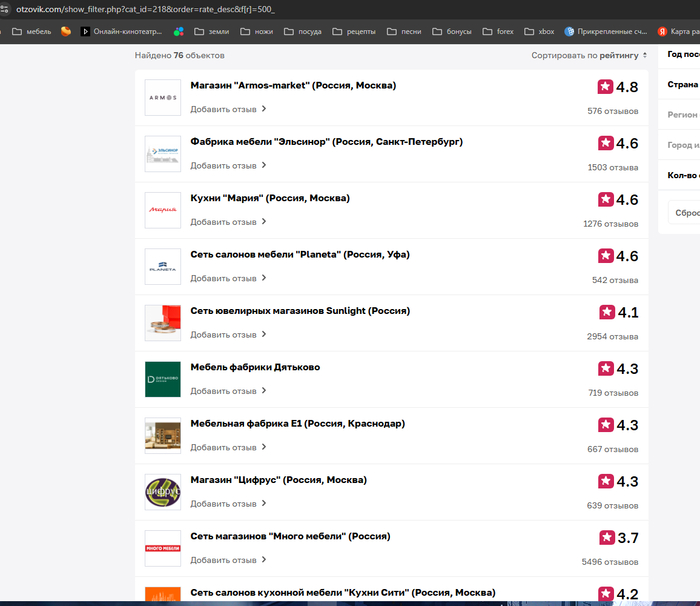Open the 'forex' bookmark folder
The height and width of the screenshot is (606, 700).
tap(498, 31)
